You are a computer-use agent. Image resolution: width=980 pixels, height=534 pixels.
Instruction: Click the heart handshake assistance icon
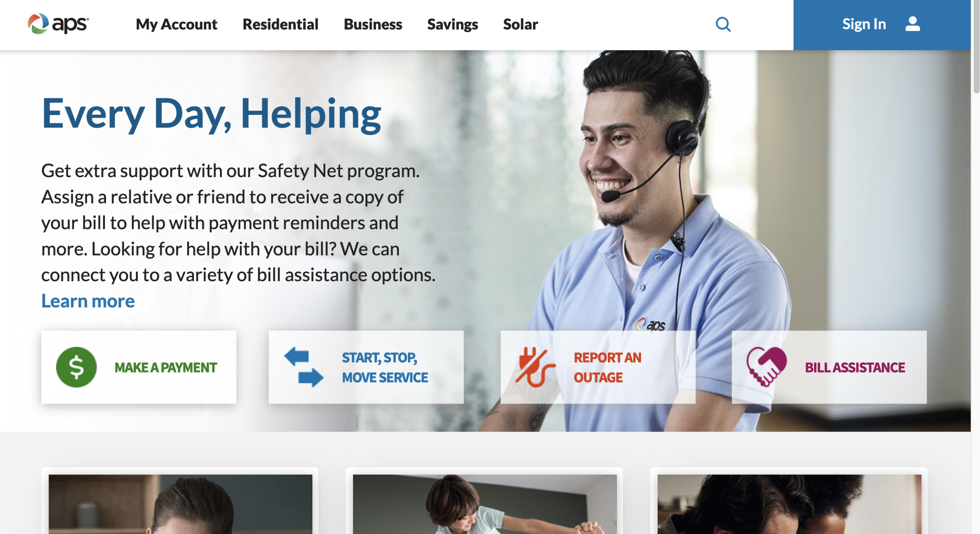766,367
